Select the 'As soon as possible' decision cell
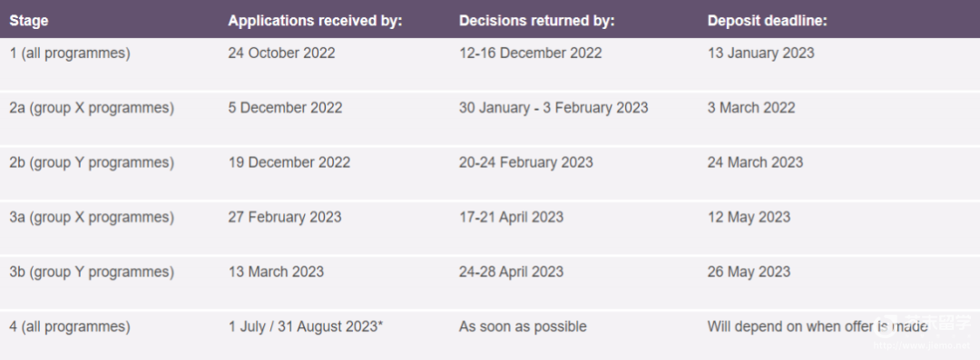Image resolution: width=980 pixels, height=360 pixels. pos(524,326)
